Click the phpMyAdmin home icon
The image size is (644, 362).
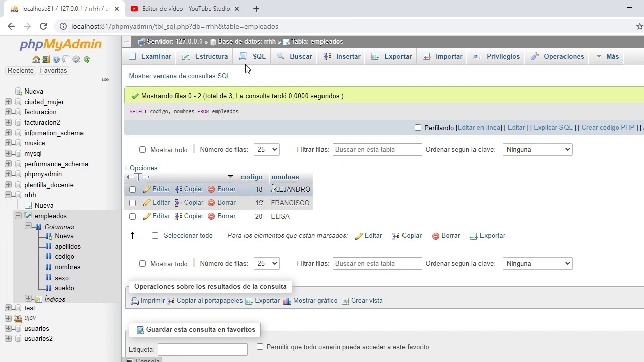(36, 59)
